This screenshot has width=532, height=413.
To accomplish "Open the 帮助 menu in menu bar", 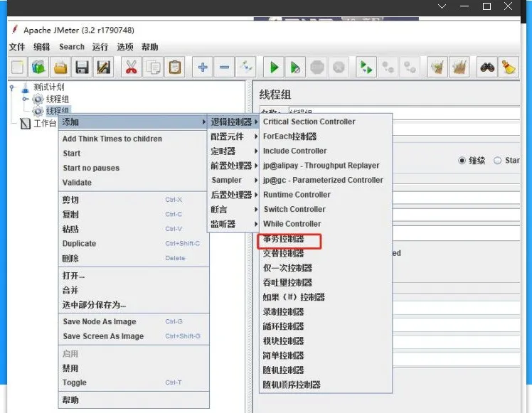I will [x=150, y=47].
